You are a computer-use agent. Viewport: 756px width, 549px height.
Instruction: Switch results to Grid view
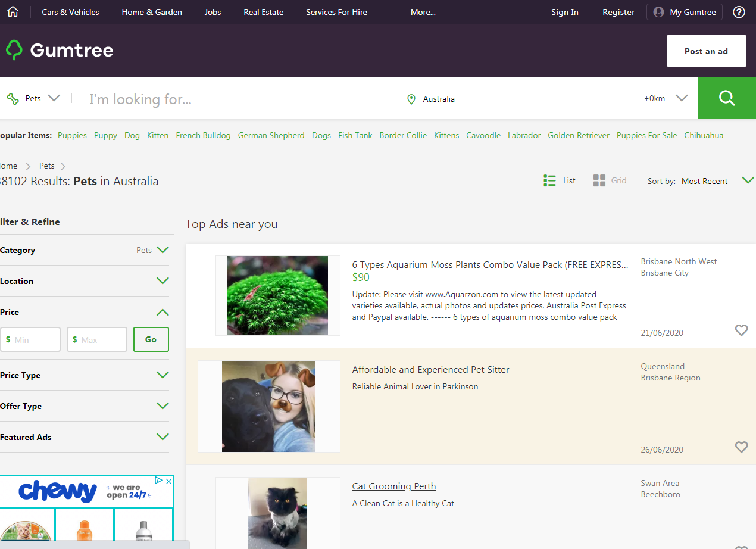coord(609,180)
